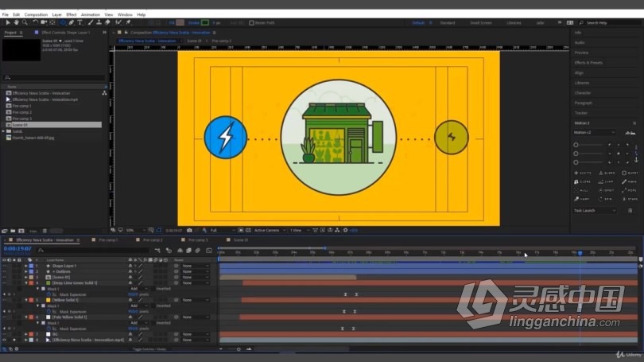
Task: Click the Toggle Switches / Modes button
Action: click(149, 349)
